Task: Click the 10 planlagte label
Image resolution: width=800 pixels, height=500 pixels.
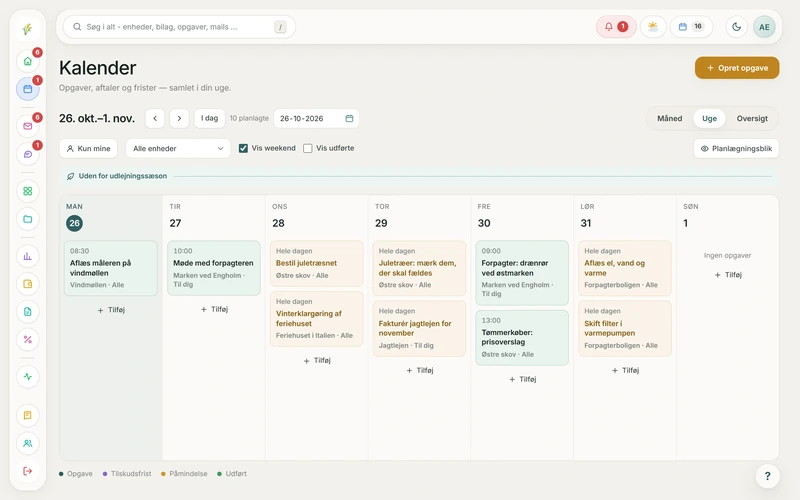Action: 249,118
